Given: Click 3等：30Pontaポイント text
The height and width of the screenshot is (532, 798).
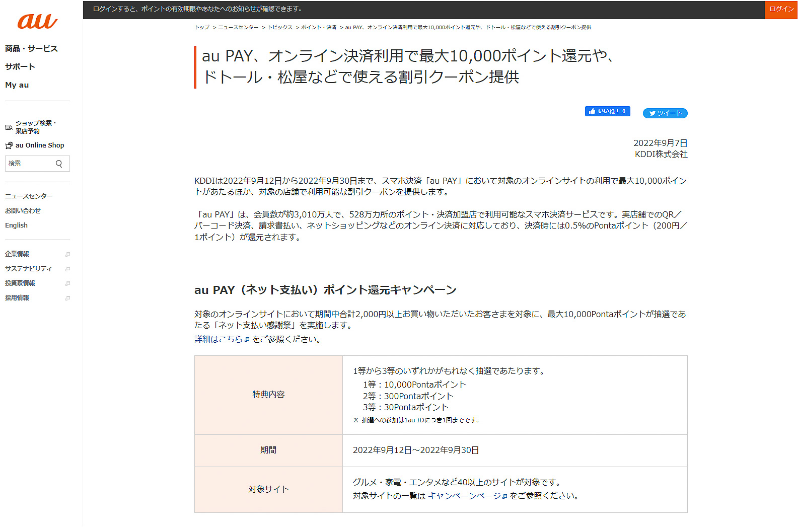Looking at the screenshot, I should (x=405, y=407).
